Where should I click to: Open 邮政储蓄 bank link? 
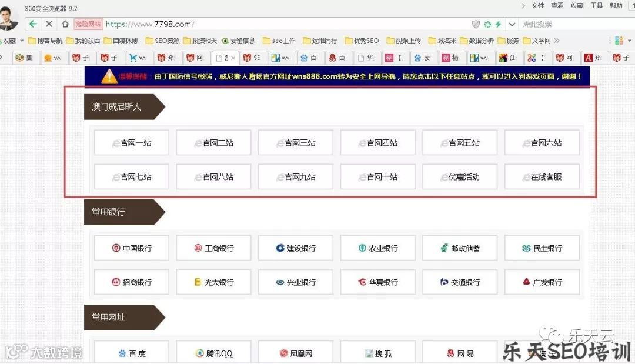(x=460, y=248)
